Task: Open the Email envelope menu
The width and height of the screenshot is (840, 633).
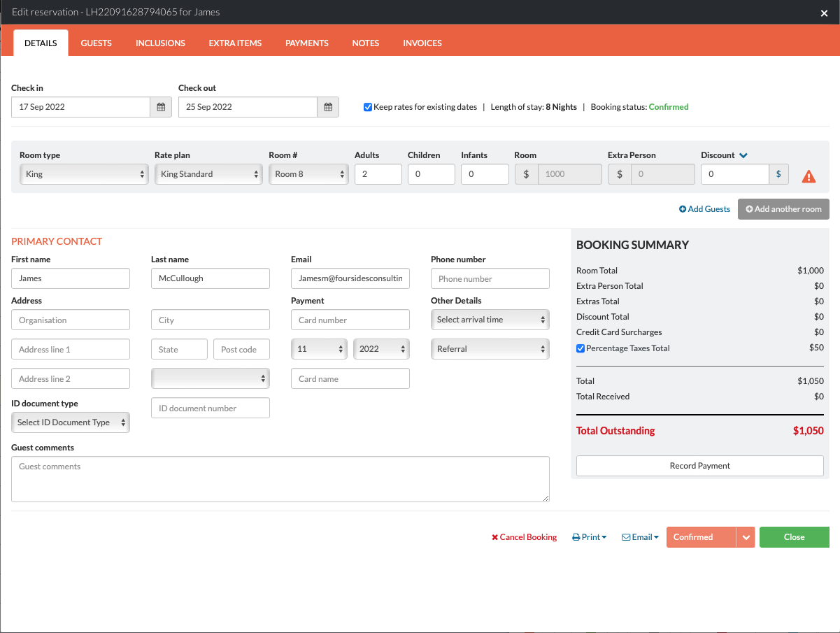Action: pyautogui.click(x=640, y=537)
